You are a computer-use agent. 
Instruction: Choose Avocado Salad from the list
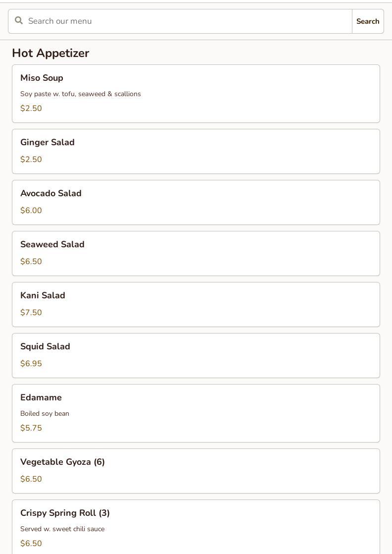(x=196, y=202)
